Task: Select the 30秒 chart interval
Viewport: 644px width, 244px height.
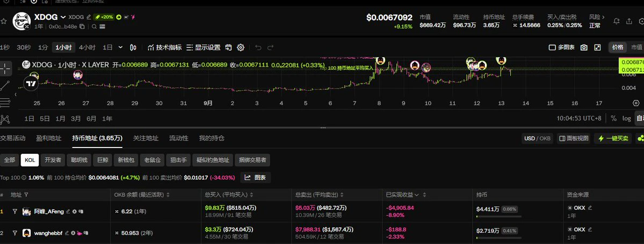Action: coord(24,48)
